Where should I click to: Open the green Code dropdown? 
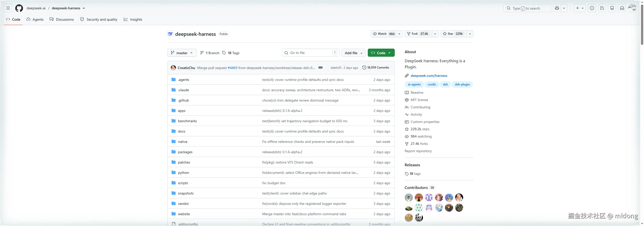click(x=381, y=53)
